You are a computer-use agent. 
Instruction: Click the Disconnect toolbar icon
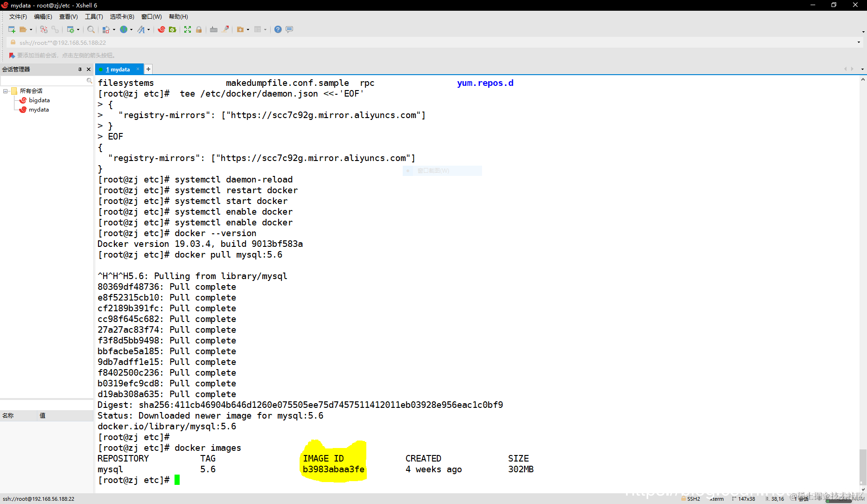point(44,29)
